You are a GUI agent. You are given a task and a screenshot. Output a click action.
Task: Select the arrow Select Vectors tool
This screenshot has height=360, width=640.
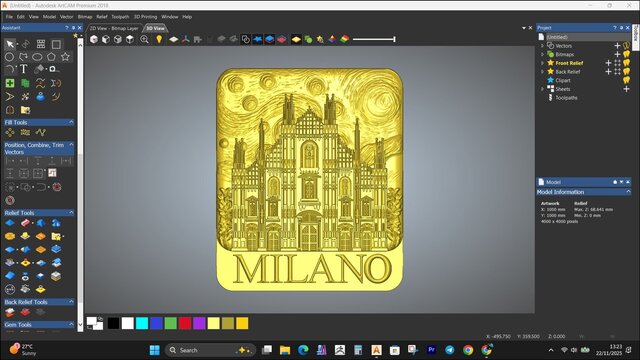tap(10, 44)
